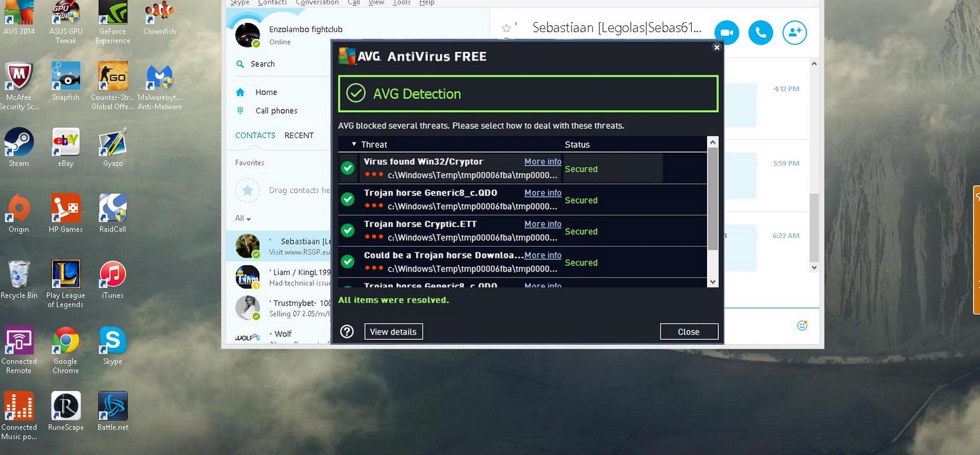Launch Play League of Legends shortcut
Image resolution: width=980 pixels, height=455 pixels.
(x=66, y=284)
